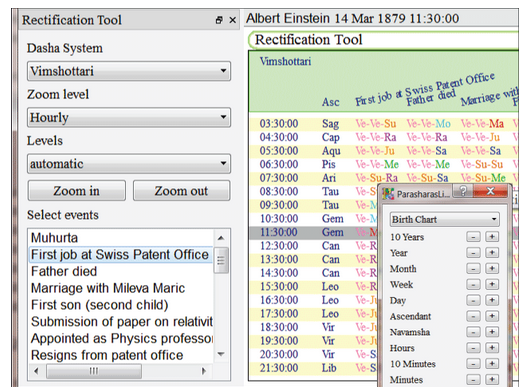This screenshot has height=387, width=525.
Task: Decrease Month with minus button
Action: click(x=473, y=269)
